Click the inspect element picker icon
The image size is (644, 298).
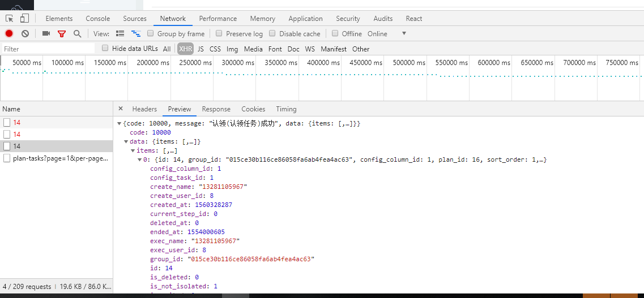coord(9,19)
